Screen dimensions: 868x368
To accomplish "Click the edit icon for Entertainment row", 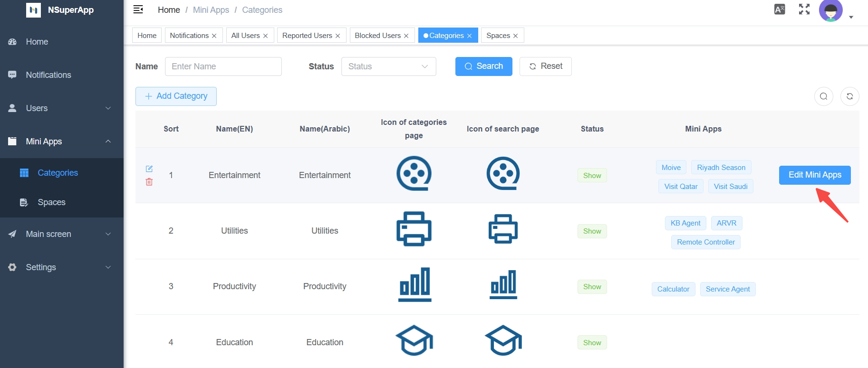I will (149, 169).
